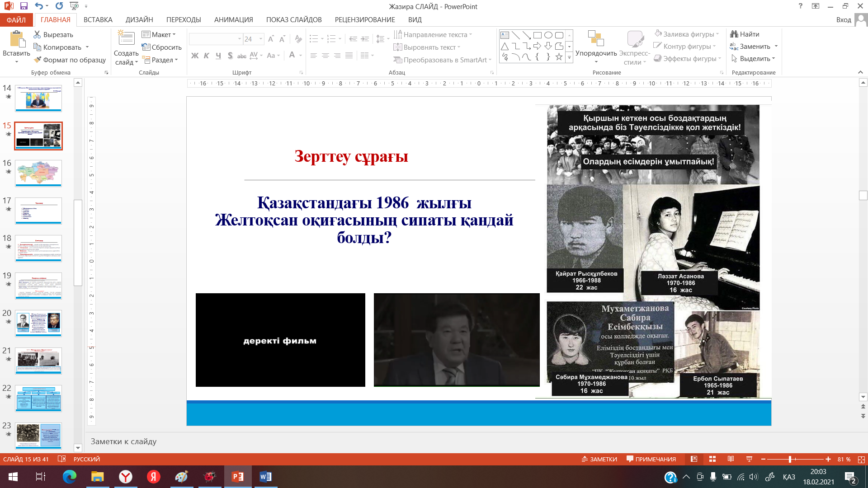Click fit slide to window icon

pyautogui.click(x=861, y=459)
